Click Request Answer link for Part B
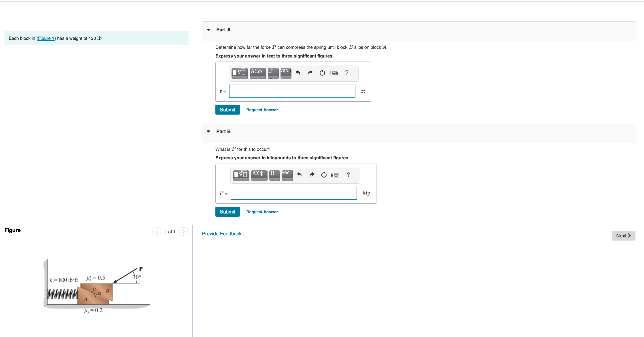644x337 pixels. 262,212
